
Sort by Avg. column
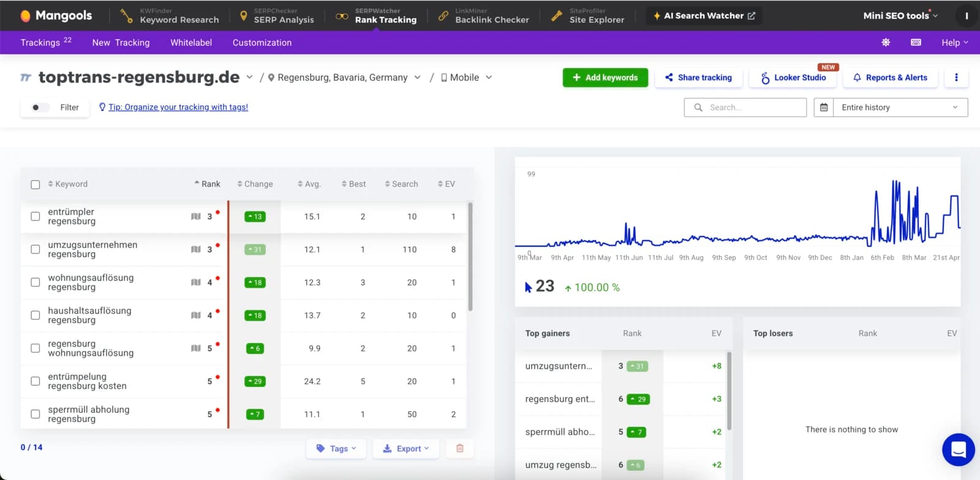tap(309, 184)
